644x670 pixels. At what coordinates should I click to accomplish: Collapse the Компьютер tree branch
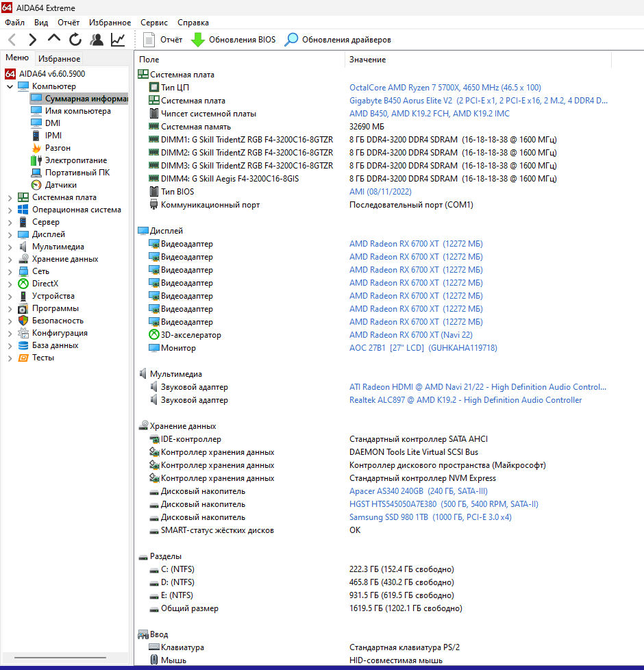click(10, 86)
